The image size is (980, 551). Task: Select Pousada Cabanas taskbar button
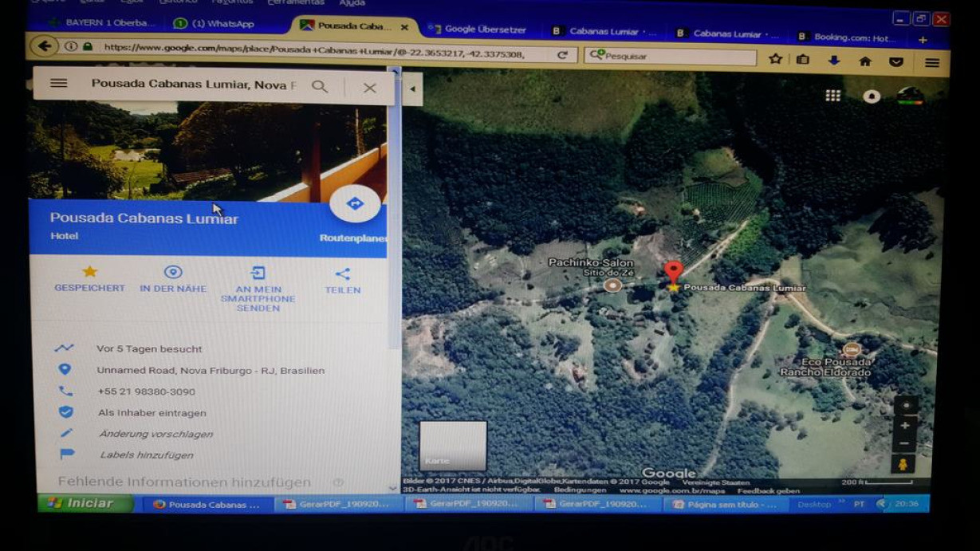pos(207,505)
